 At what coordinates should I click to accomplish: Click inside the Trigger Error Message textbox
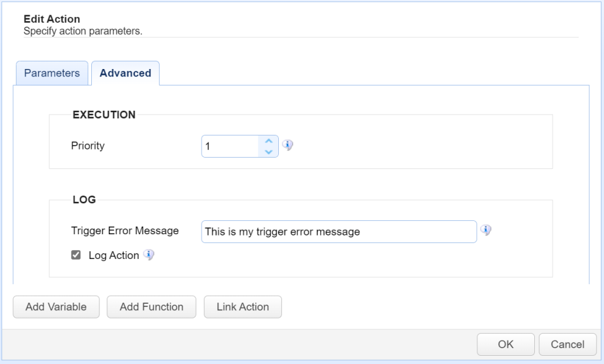tap(338, 232)
